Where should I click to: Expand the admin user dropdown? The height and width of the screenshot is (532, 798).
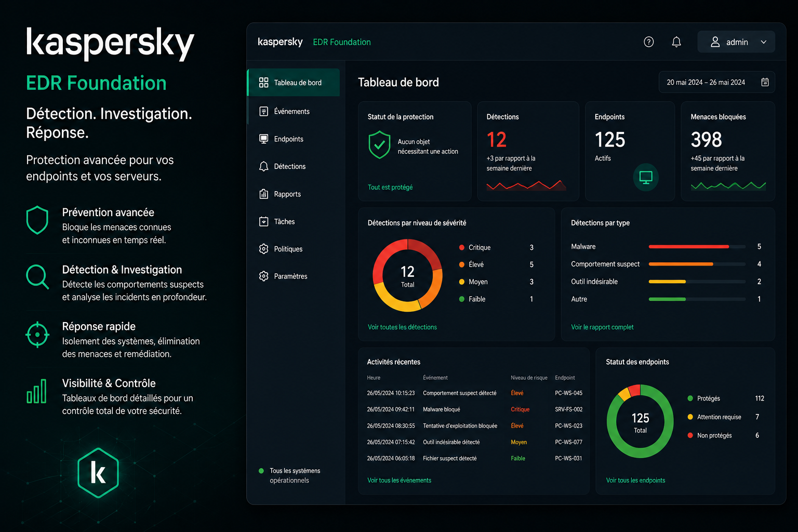(736, 42)
